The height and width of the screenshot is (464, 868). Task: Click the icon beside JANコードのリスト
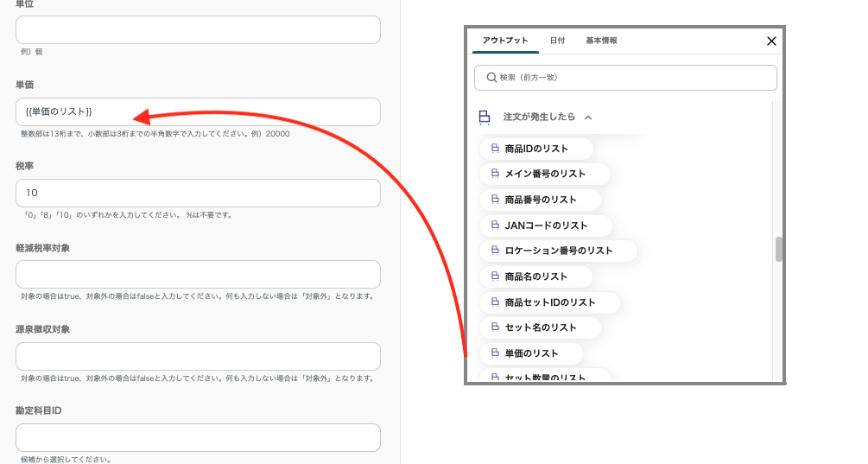click(495, 226)
